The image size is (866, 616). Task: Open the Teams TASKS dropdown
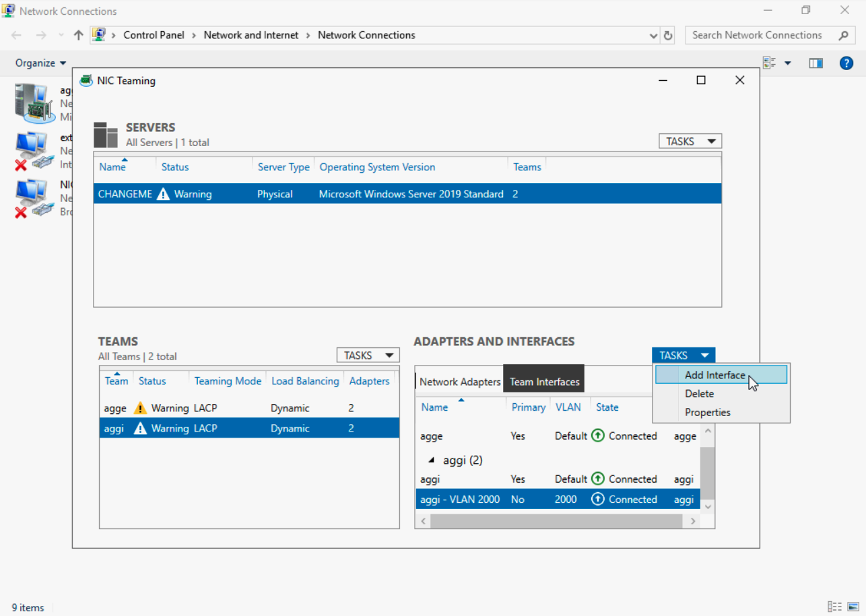click(368, 355)
